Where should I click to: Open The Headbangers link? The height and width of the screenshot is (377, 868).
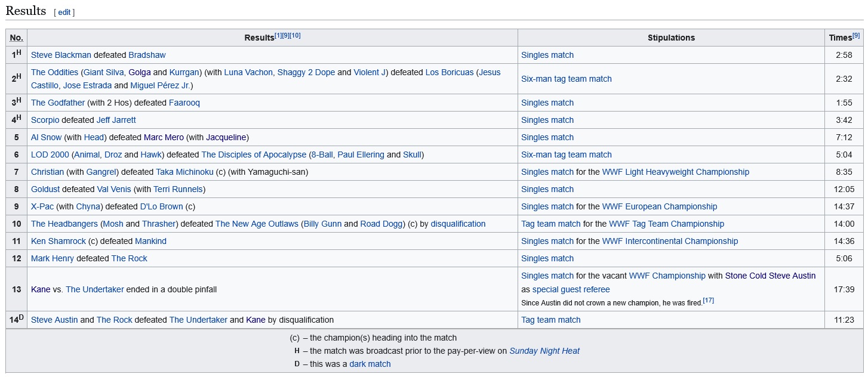click(64, 224)
